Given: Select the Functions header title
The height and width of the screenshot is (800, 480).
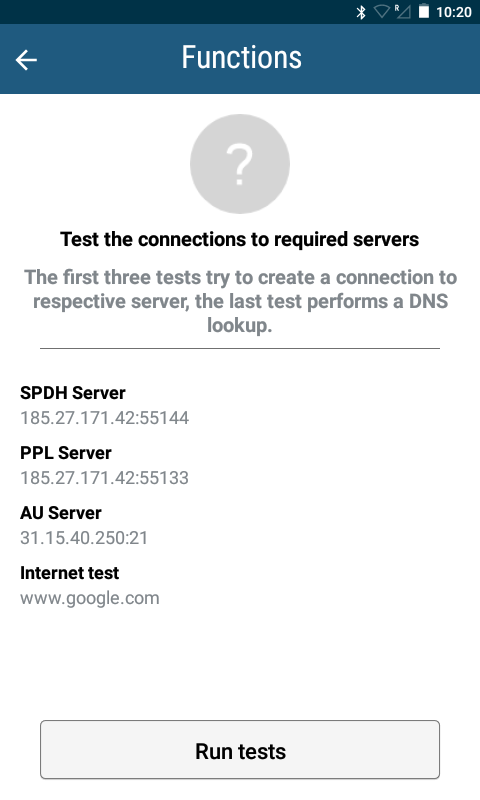Looking at the screenshot, I should (x=241, y=57).
